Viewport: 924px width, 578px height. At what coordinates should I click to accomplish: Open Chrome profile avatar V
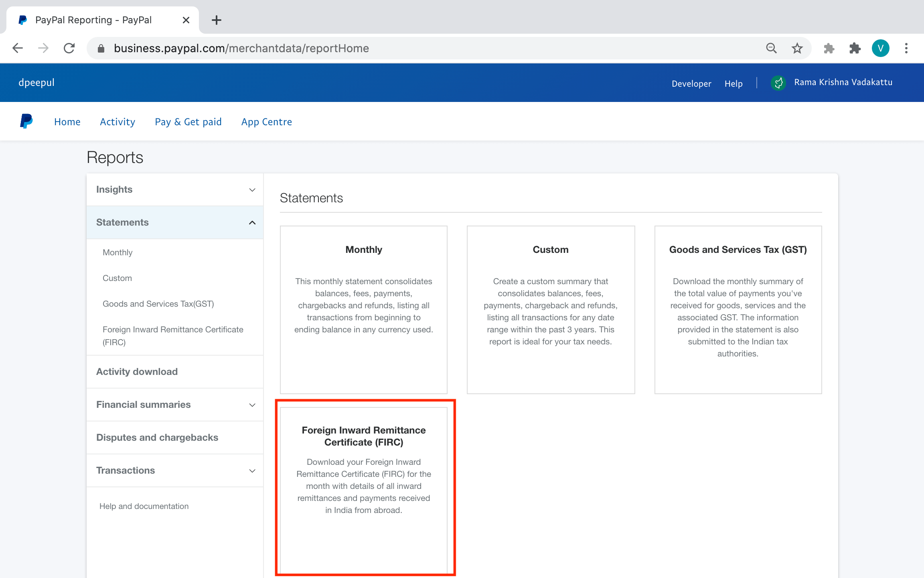[880, 48]
